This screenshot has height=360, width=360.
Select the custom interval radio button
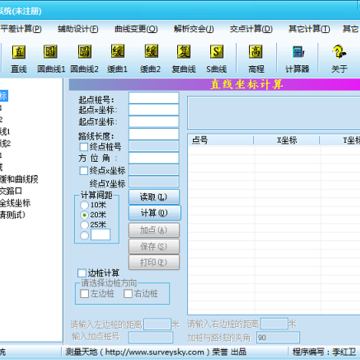[84, 235]
